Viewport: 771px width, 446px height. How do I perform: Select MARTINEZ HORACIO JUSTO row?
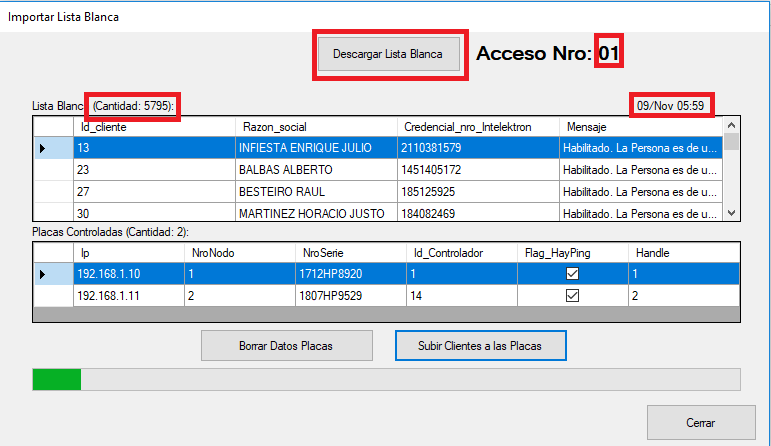pyautogui.click(x=314, y=213)
